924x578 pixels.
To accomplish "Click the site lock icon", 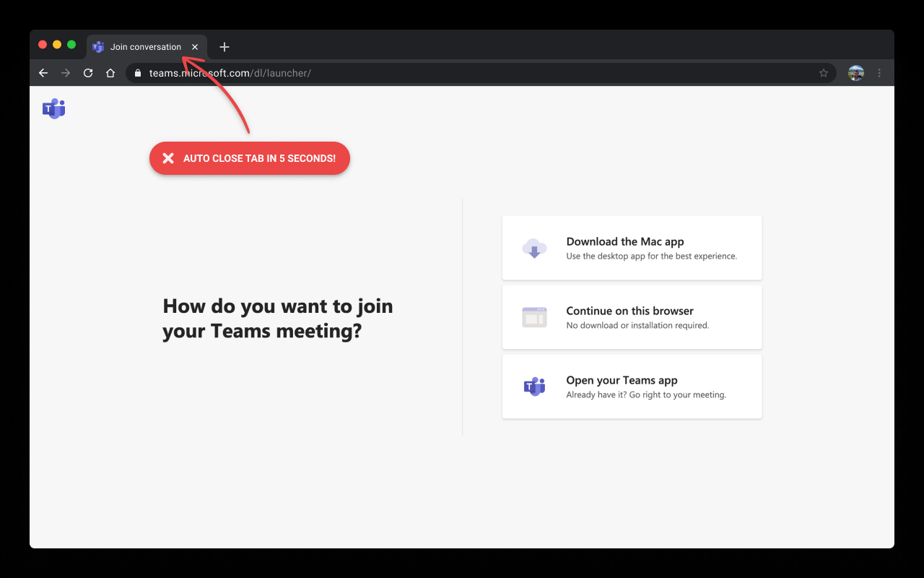I will (x=138, y=73).
